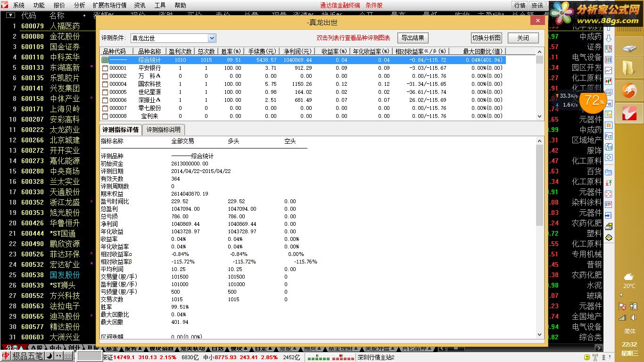The height and width of the screenshot is (362, 644).
Task: Select the 000004 国农科技 row
Action: click(303, 84)
